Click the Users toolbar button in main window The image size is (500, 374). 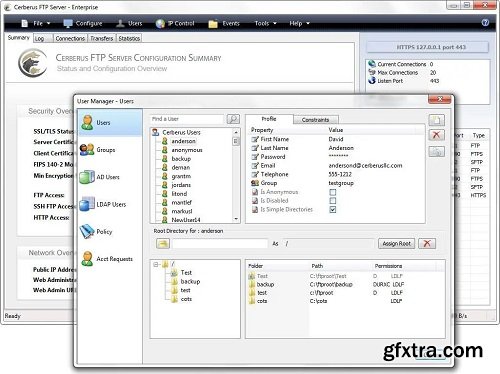(129, 23)
